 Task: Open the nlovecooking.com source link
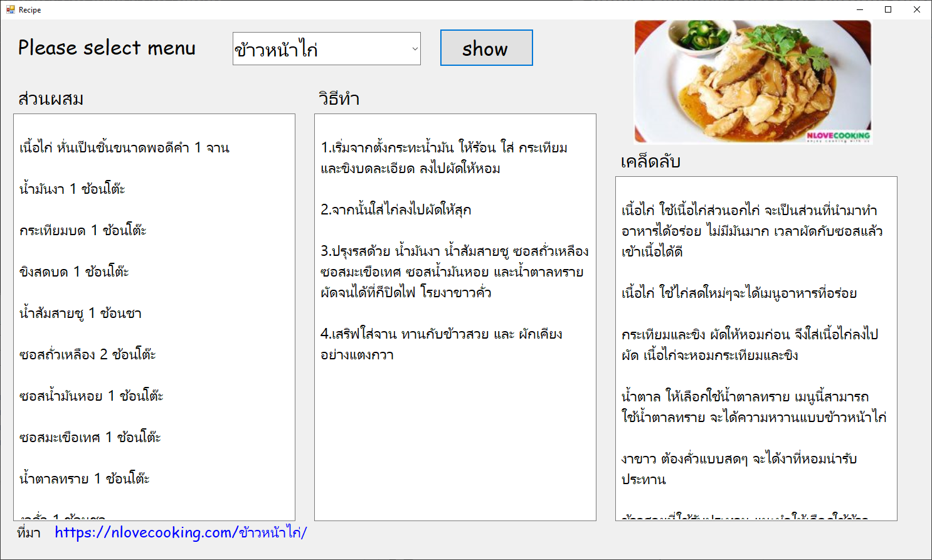pyautogui.click(x=181, y=532)
